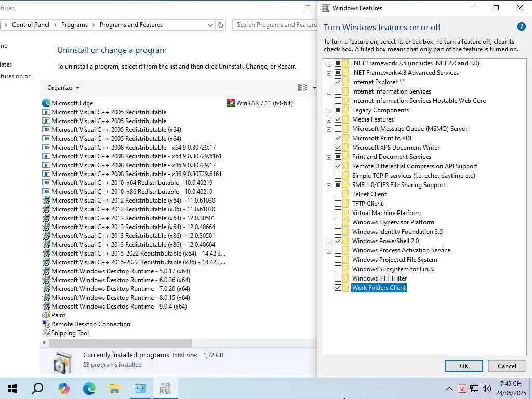
Task: Uncheck Work Folders Client checkbox
Action: tap(338, 288)
